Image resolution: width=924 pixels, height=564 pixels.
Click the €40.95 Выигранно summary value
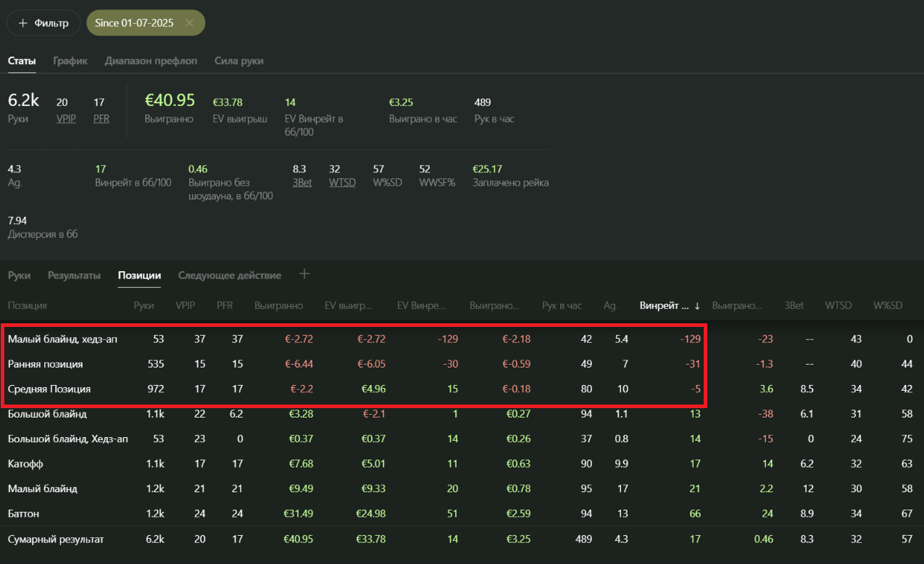[170, 100]
